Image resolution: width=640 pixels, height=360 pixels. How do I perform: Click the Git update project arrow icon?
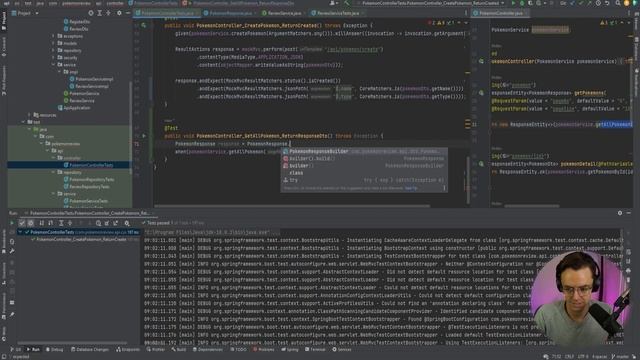573,3
